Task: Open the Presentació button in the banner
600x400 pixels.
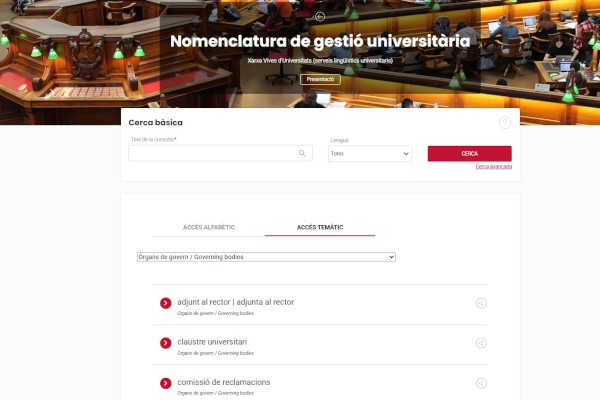Action: 320,79
